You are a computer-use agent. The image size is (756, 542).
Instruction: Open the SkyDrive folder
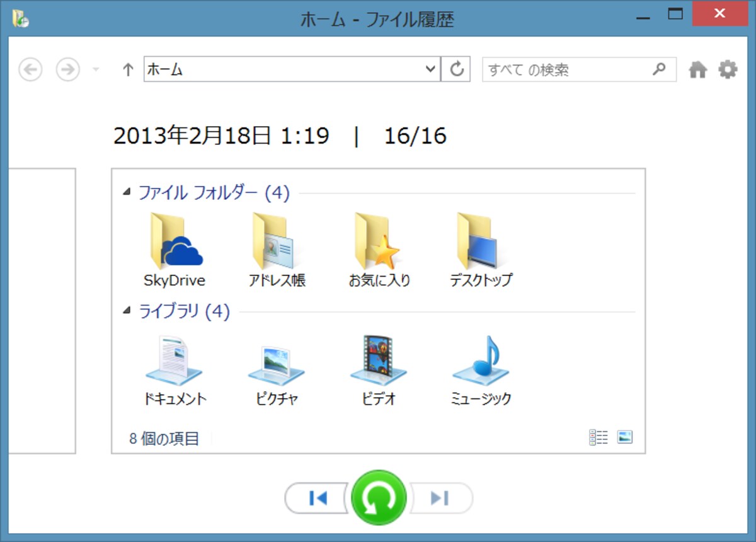coord(175,250)
